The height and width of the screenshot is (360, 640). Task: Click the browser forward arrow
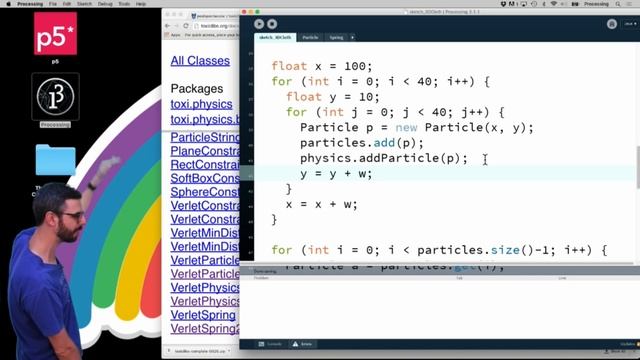point(177,26)
